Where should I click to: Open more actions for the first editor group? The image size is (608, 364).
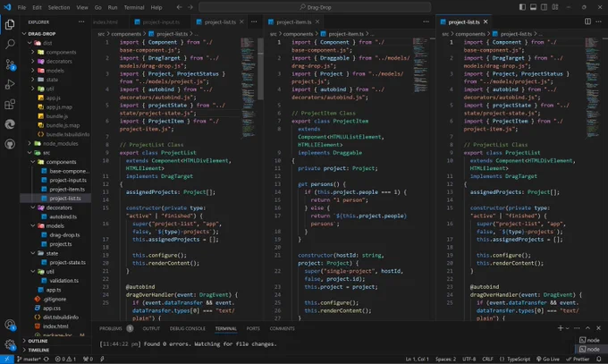click(254, 21)
